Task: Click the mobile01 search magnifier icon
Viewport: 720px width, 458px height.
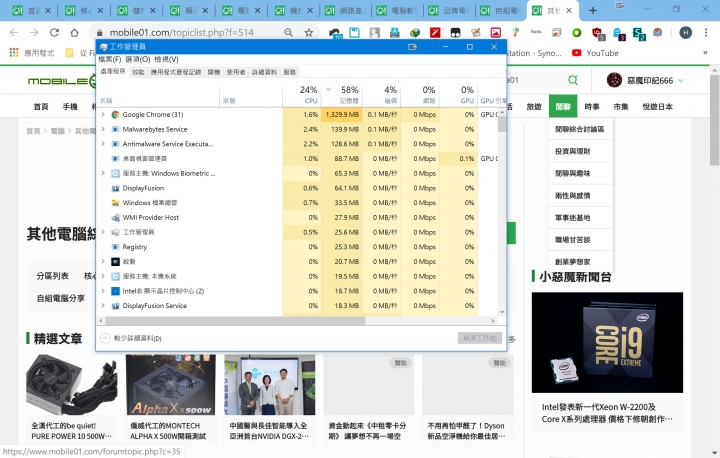Action: (573, 80)
